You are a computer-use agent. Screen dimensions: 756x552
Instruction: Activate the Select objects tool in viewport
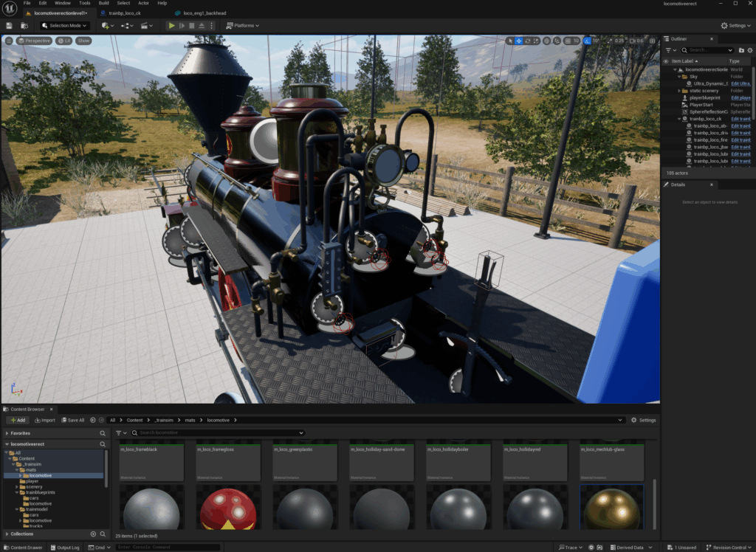[x=510, y=41]
